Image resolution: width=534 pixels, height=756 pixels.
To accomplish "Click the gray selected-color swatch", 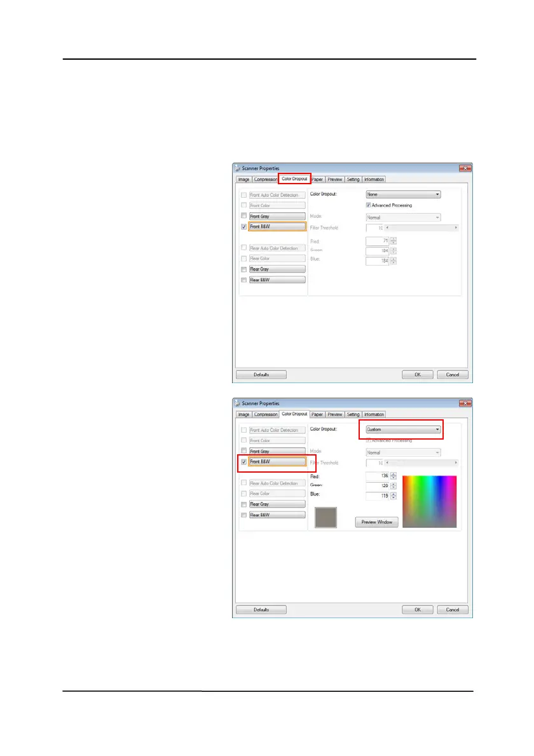I will 325,517.
